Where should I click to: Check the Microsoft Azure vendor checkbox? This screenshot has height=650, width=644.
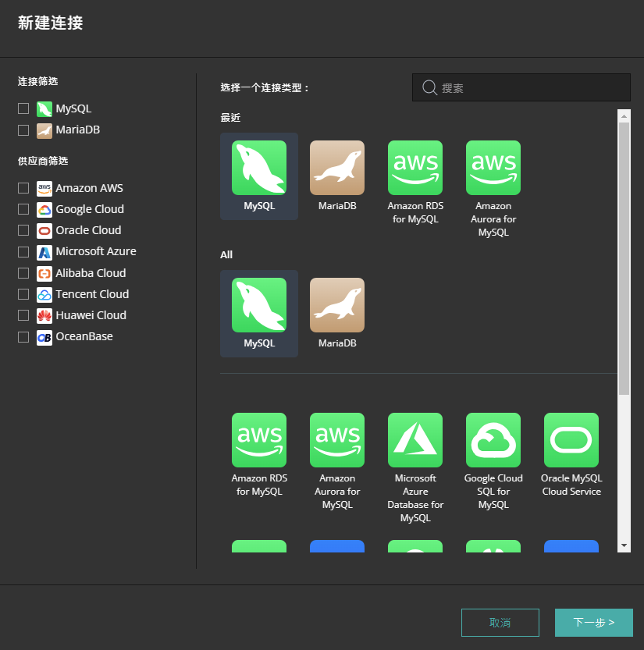click(23, 251)
